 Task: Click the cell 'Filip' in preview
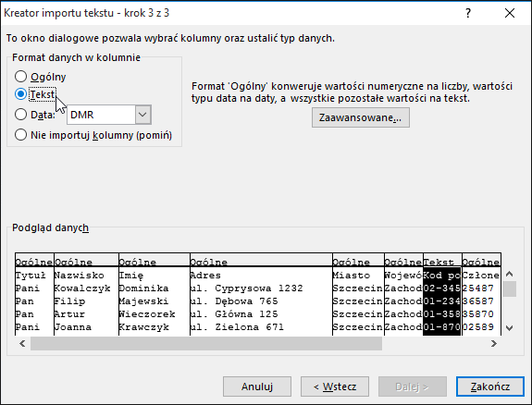[69, 301]
